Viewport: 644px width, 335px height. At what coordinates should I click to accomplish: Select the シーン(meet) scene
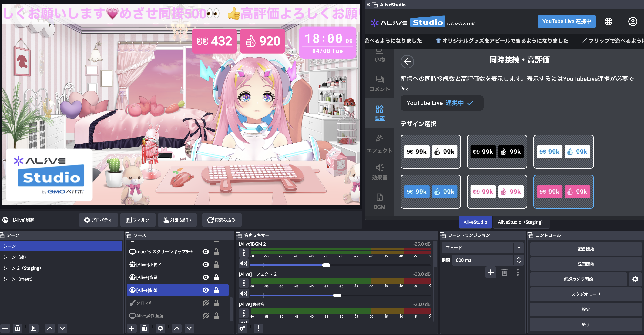pos(61,279)
